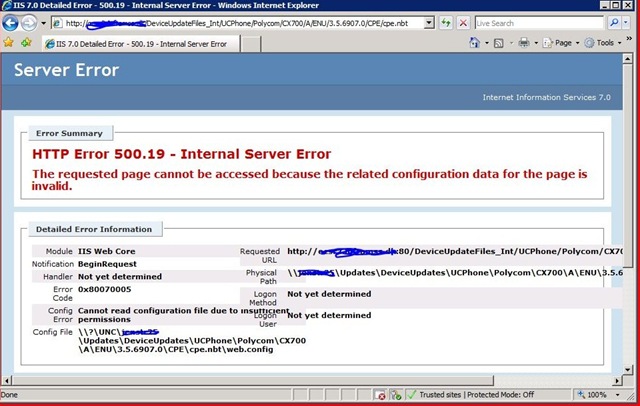Click the address bar URL field
The width and height of the screenshot is (640, 406).
(240, 22)
